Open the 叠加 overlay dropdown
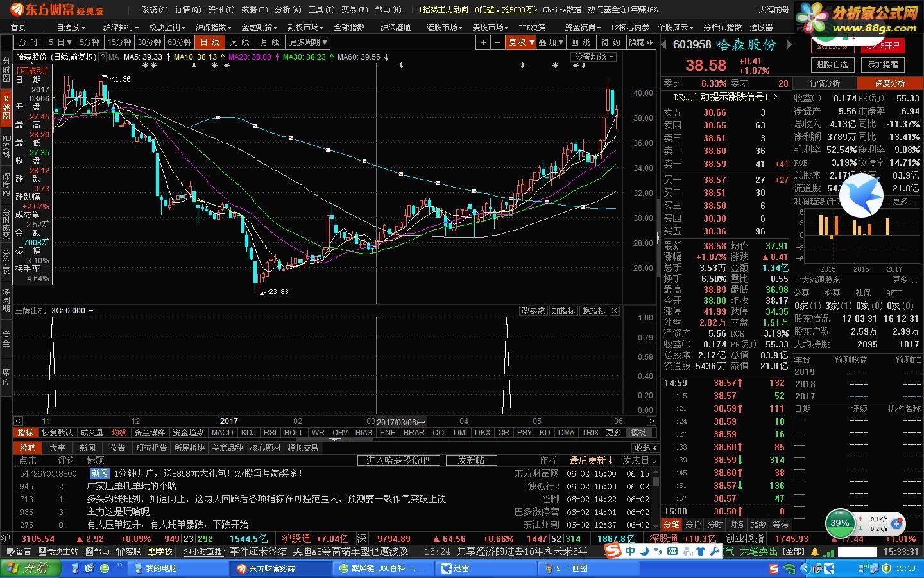 click(x=551, y=42)
